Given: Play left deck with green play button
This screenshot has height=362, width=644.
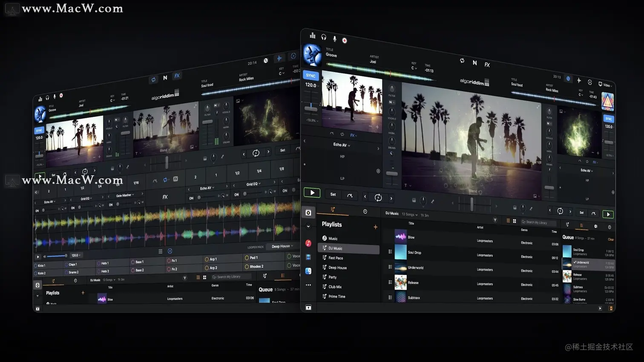Looking at the screenshot, I should pyautogui.click(x=312, y=193).
